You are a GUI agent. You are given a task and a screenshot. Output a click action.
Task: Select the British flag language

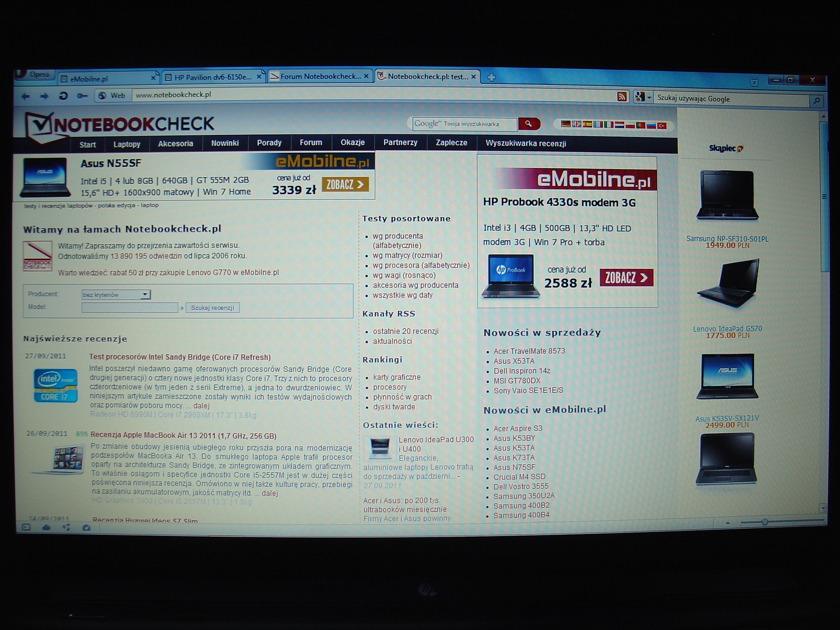(576, 124)
